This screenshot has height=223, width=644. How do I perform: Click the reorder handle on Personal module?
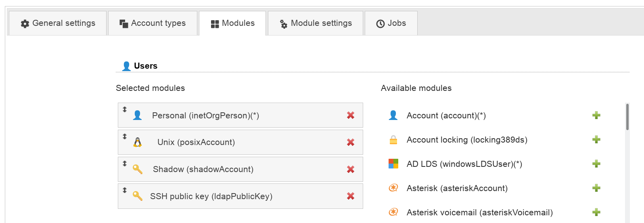click(x=125, y=109)
